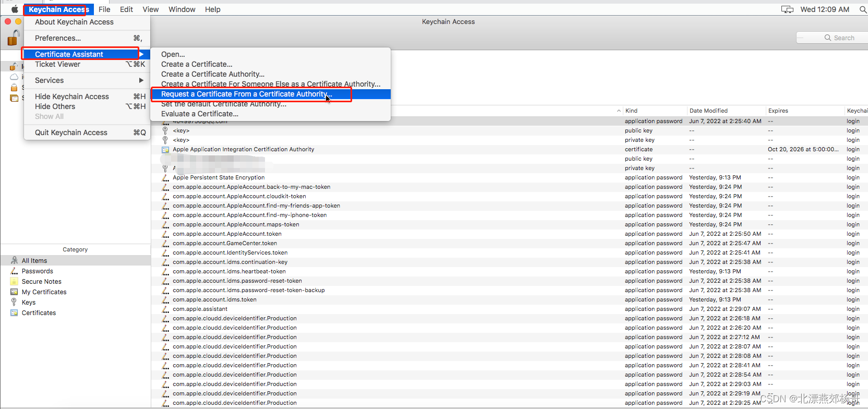Open the File menu
Viewport: 868px width, 409px height.
click(x=104, y=9)
